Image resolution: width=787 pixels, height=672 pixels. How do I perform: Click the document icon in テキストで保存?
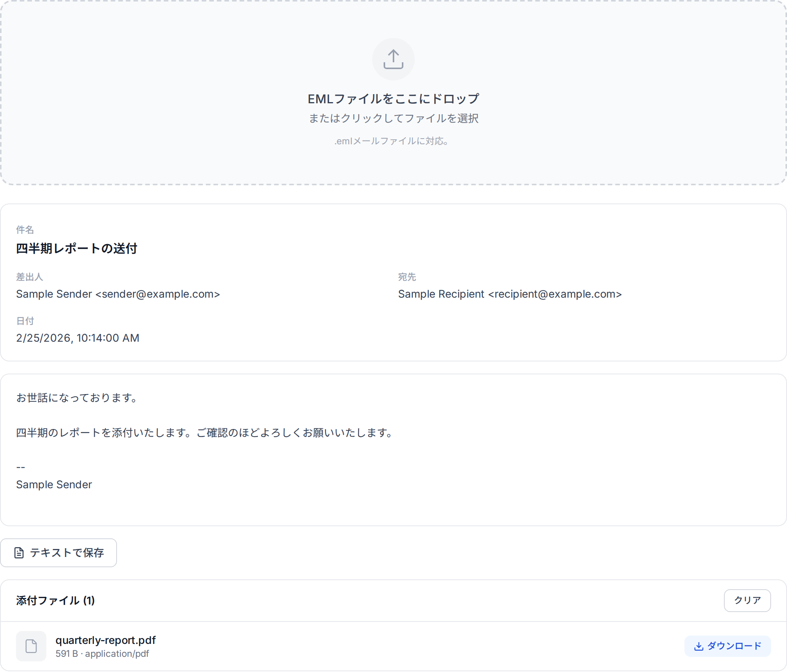(19, 553)
